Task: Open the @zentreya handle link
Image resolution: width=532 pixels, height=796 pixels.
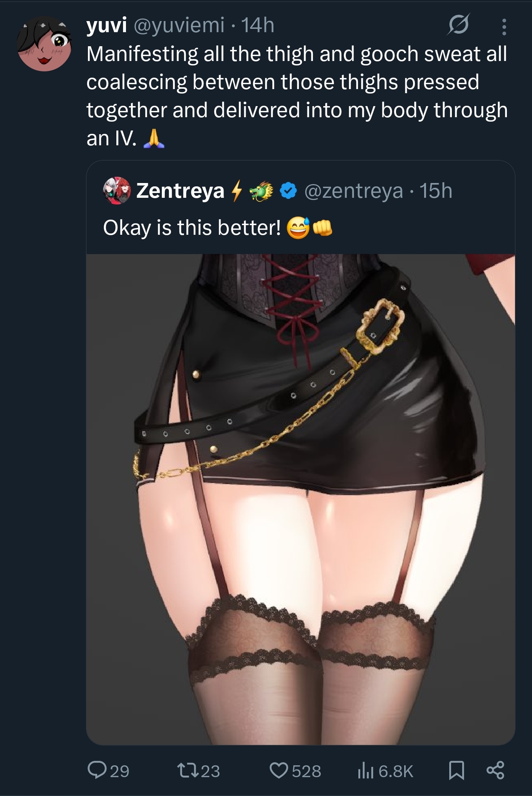Action: 354,191
